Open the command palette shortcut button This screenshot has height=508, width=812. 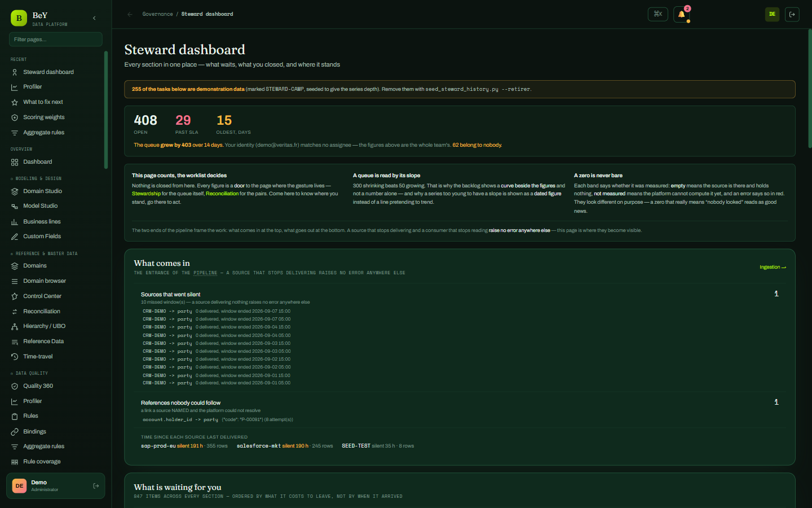658,14
